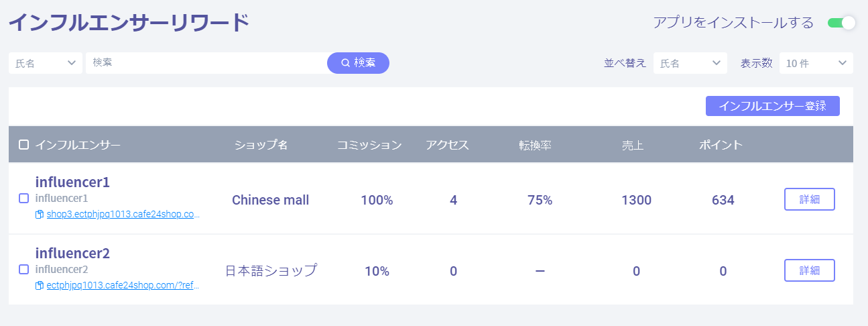Click the magnifier icon in the 検索 button

[x=345, y=63]
